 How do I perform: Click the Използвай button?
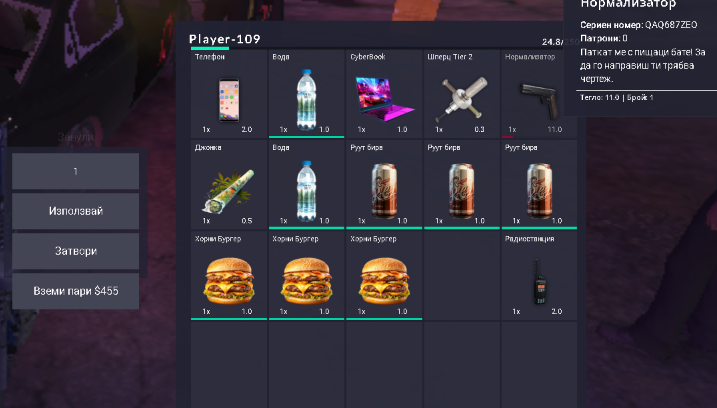coord(75,211)
